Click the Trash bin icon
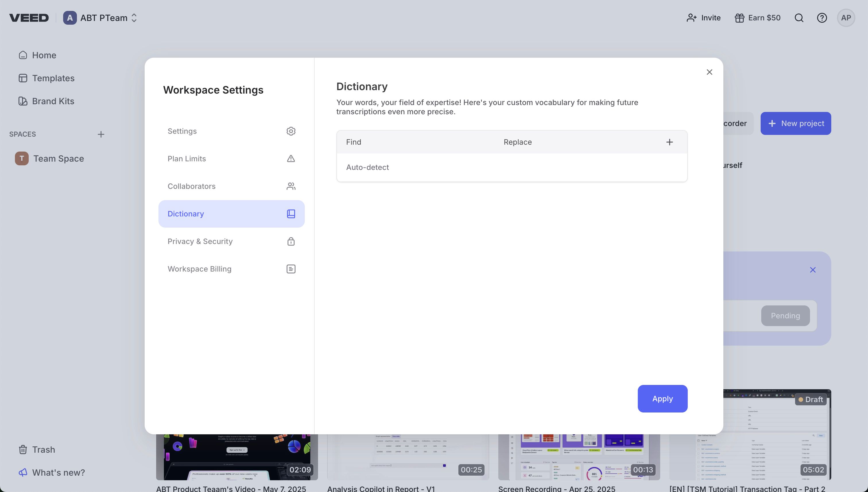The image size is (868, 492). point(23,450)
